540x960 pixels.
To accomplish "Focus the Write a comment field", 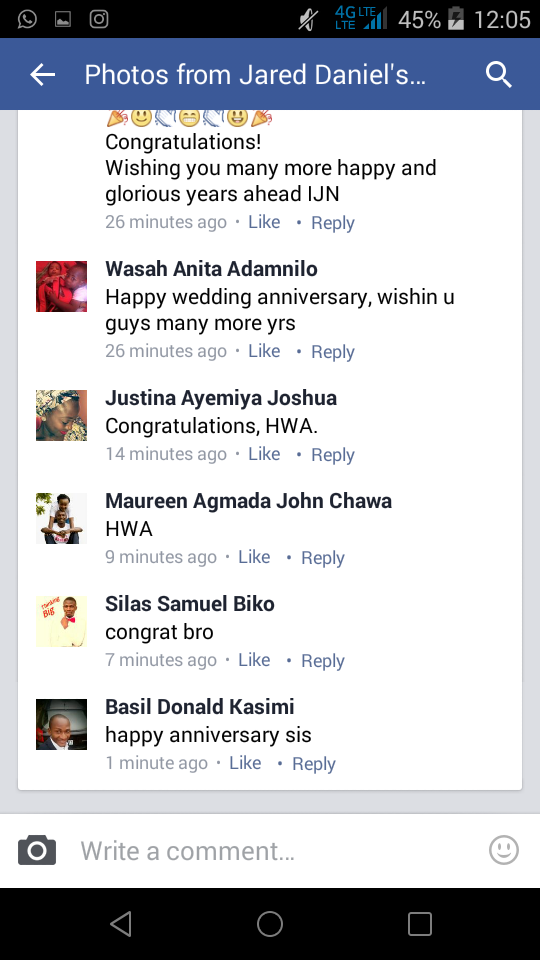I will pyautogui.click(x=270, y=850).
